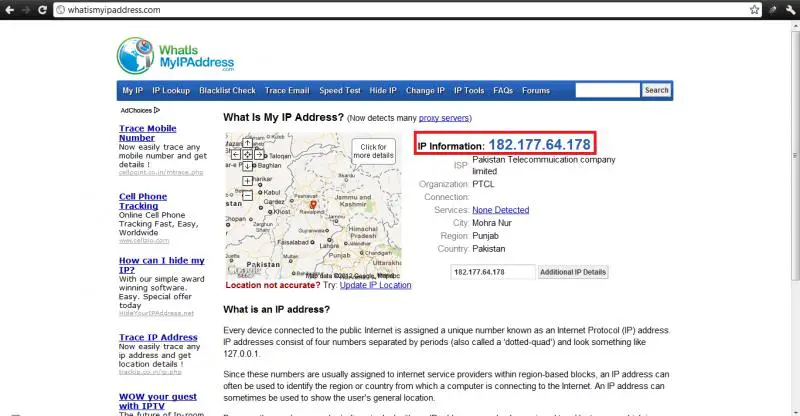Image resolution: width=800 pixels, height=416 pixels.
Task: Open the Change IP menu item
Action: (x=425, y=90)
